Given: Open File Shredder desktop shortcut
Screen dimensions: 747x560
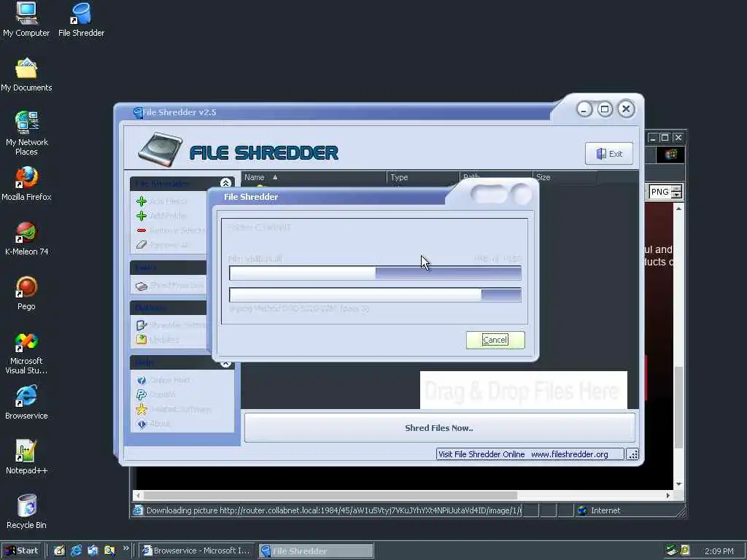Looking at the screenshot, I should point(82,20).
